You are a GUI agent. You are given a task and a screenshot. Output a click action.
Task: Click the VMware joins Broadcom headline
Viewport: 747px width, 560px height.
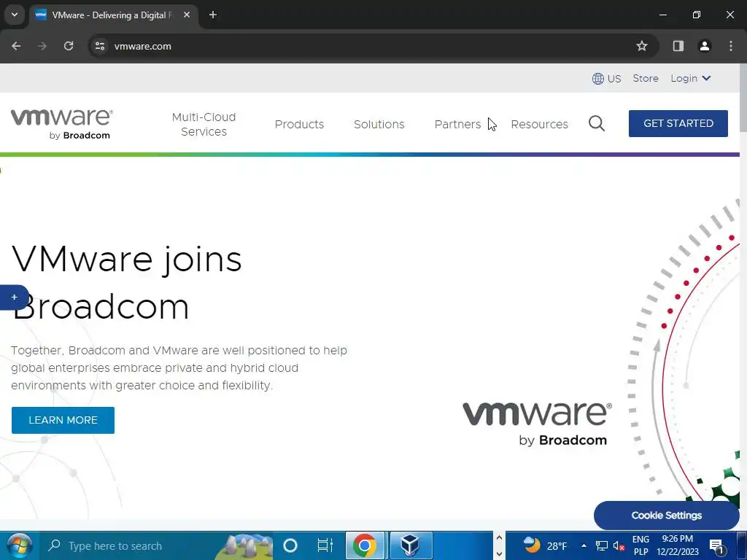coord(126,283)
